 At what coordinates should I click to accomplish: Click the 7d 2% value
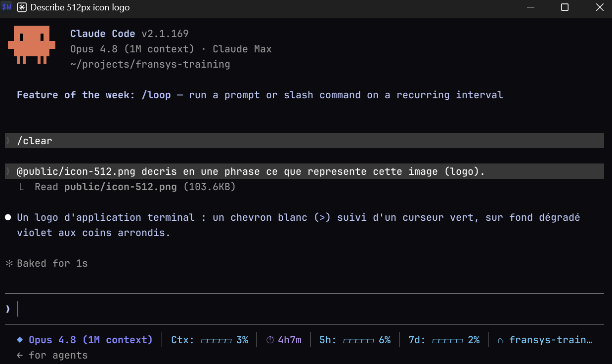tap(474, 340)
